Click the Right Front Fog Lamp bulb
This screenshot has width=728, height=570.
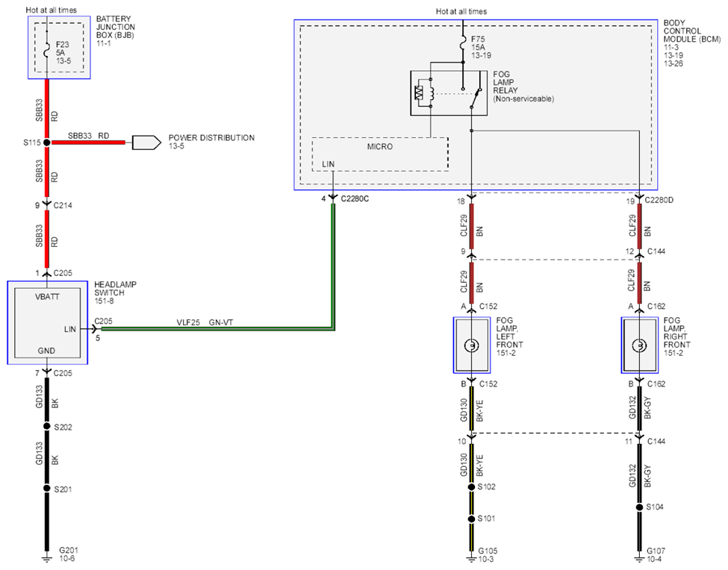(640, 345)
